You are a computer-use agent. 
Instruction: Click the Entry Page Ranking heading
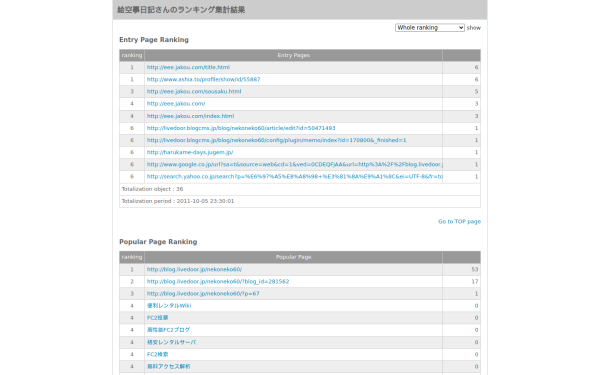point(154,40)
